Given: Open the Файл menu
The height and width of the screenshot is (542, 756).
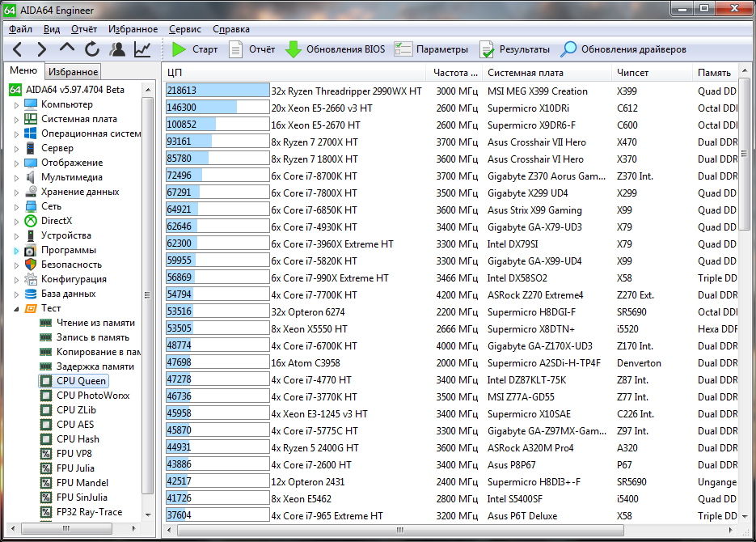Looking at the screenshot, I should click(x=20, y=29).
